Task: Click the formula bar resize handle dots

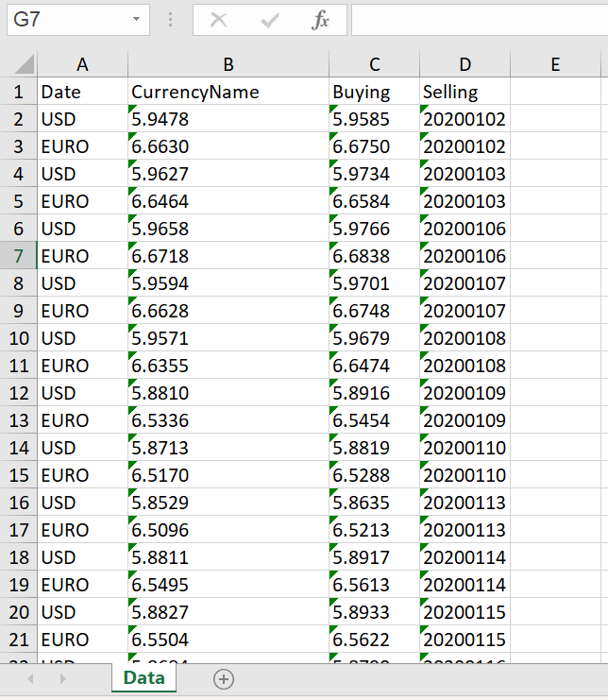Action: (170, 20)
